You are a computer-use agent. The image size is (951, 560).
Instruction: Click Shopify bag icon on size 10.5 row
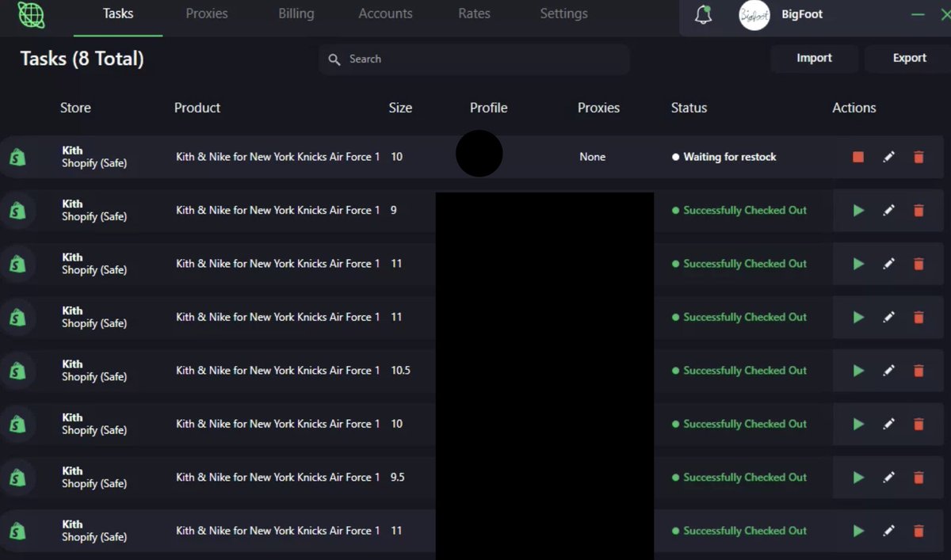coord(17,371)
